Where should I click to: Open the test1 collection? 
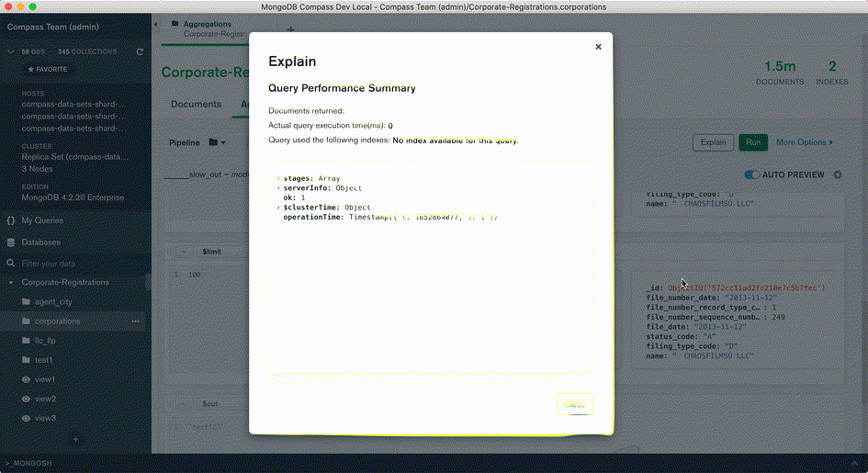point(44,360)
